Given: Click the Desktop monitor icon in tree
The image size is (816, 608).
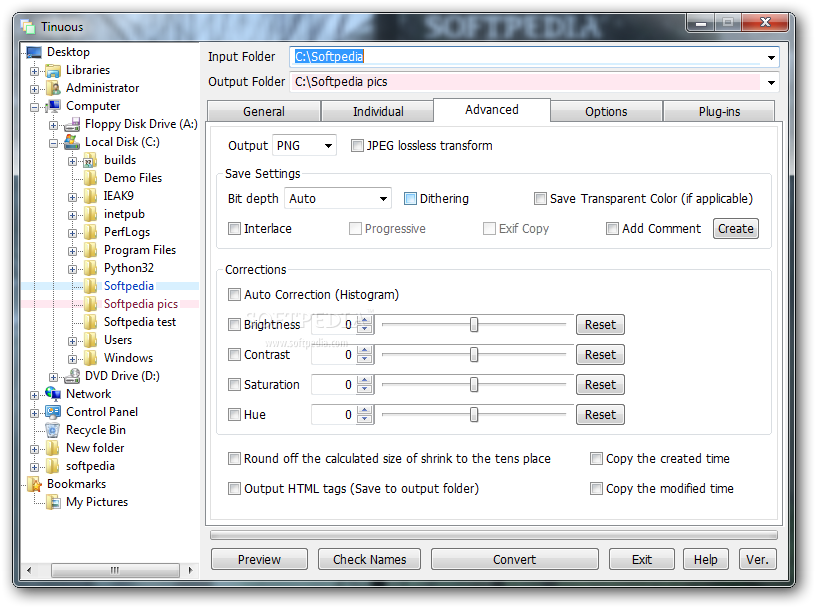Looking at the screenshot, I should click(x=34, y=52).
